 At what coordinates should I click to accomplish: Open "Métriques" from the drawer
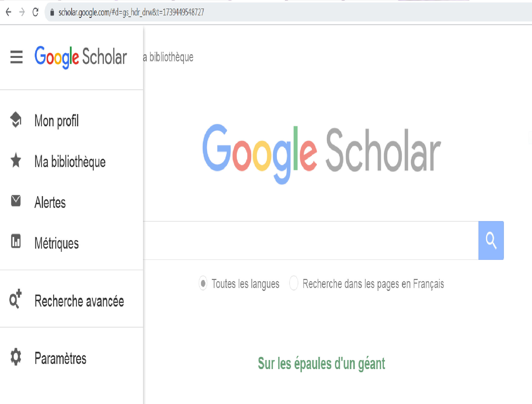click(x=57, y=243)
